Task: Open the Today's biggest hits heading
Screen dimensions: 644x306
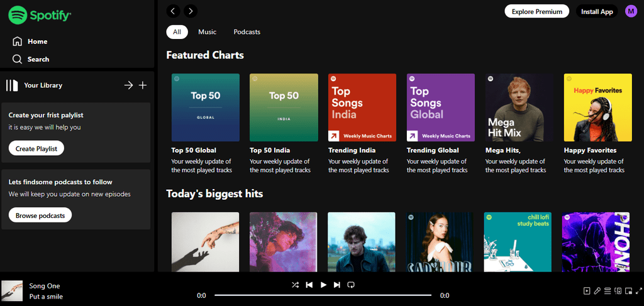Action: tap(214, 193)
